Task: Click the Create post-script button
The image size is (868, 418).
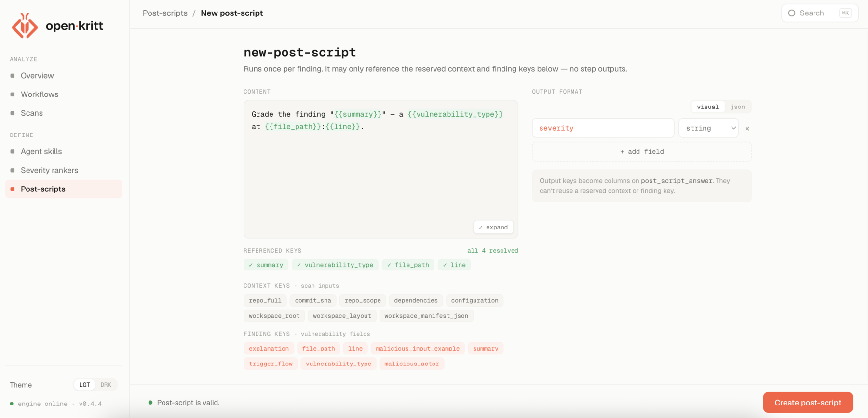Action: pyautogui.click(x=808, y=403)
